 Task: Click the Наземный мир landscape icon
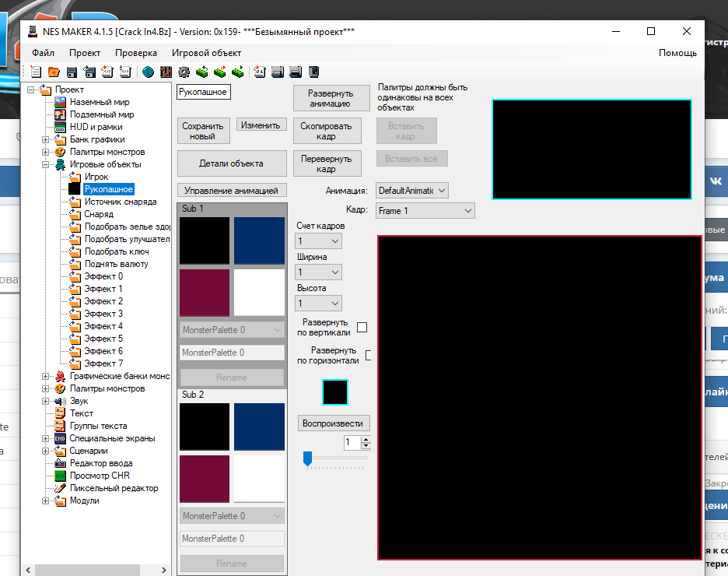(61, 102)
